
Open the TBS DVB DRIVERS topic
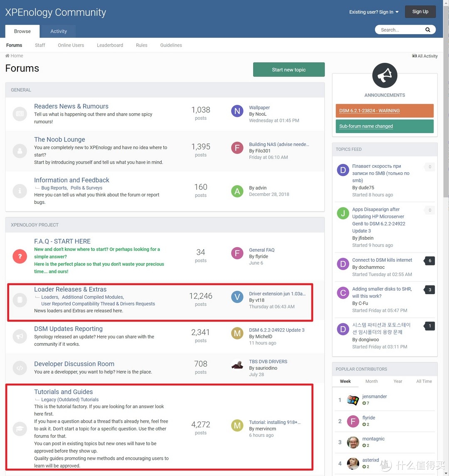pyautogui.click(x=268, y=362)
